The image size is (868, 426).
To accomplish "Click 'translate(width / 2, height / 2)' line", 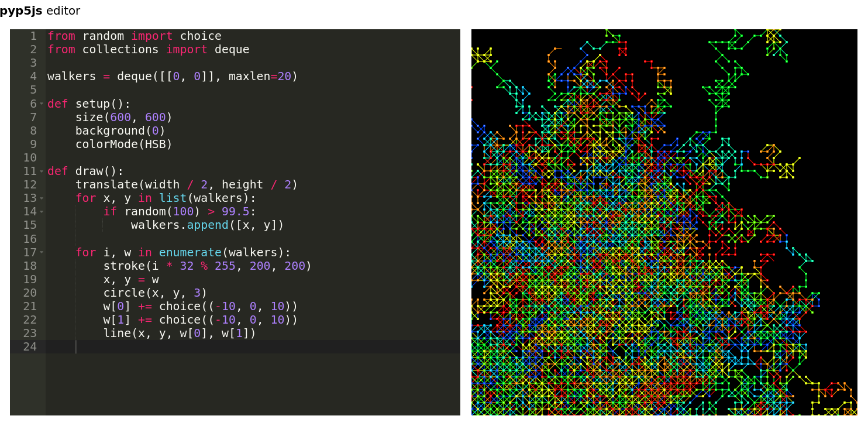I will [187, 185].
